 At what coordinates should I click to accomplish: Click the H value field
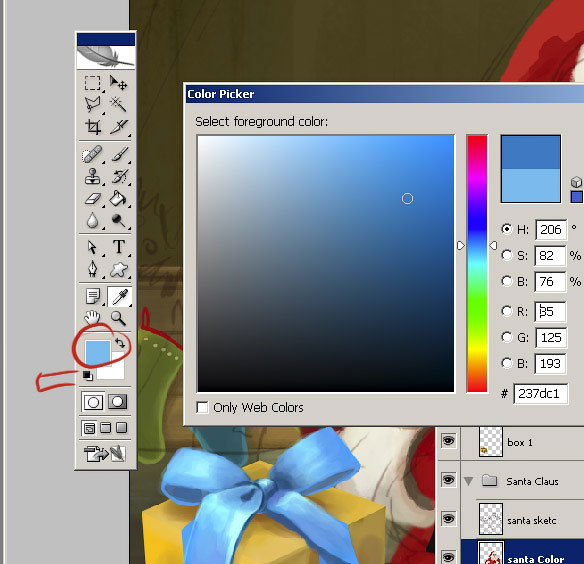[551, 229]
